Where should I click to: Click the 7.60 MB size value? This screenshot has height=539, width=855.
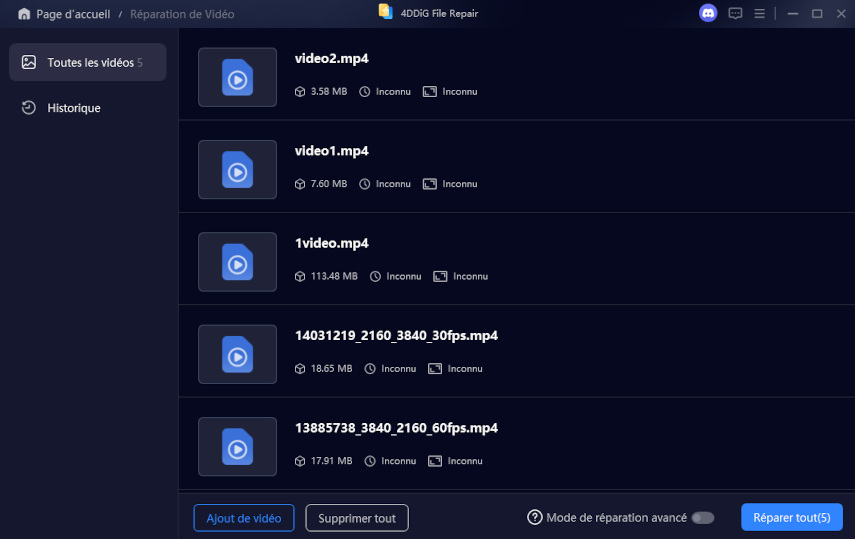point(329,184)
